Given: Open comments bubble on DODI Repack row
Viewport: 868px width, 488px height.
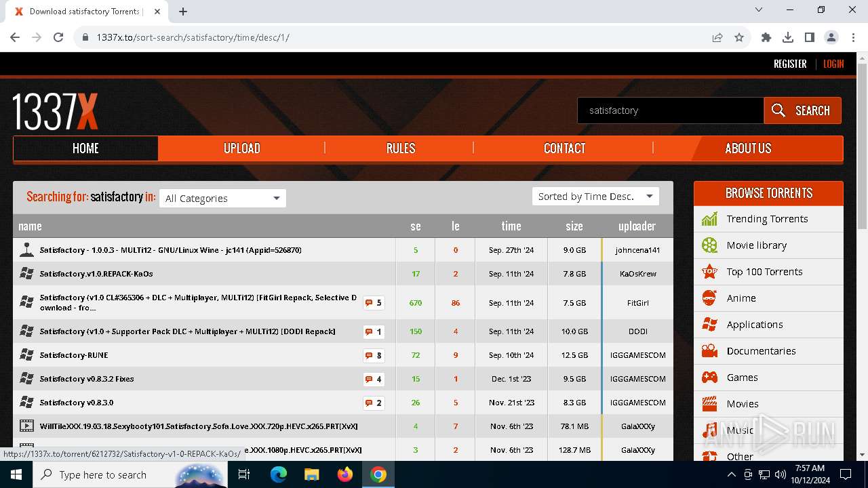Looking at the screenshot, I should point(374,331).
